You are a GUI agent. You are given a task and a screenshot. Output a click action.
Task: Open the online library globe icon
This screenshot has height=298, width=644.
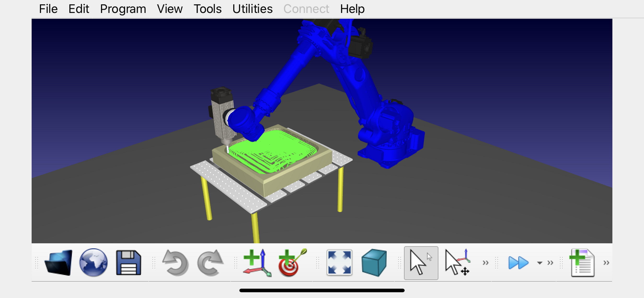coord(93,262)
